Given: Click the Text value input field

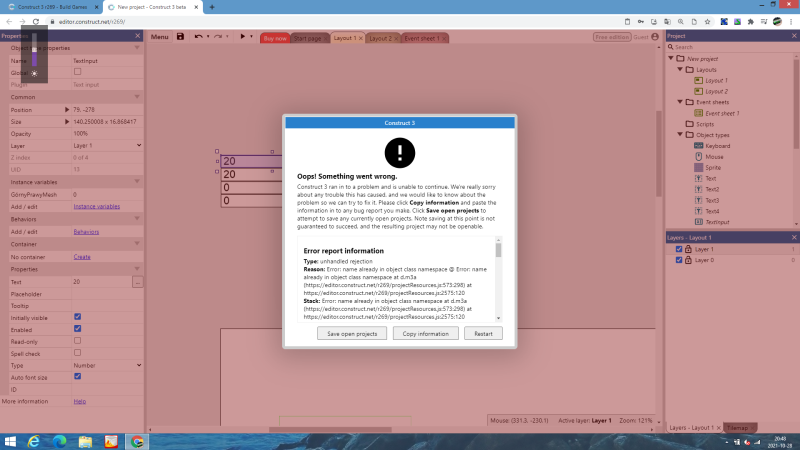Looking at the screenshot, I should coord(102,282).
